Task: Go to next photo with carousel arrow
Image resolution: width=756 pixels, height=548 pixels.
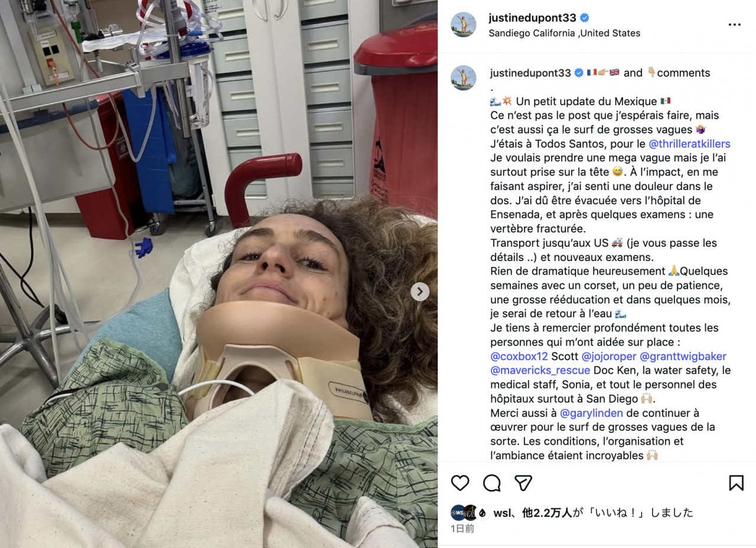Action: point(420,291)
